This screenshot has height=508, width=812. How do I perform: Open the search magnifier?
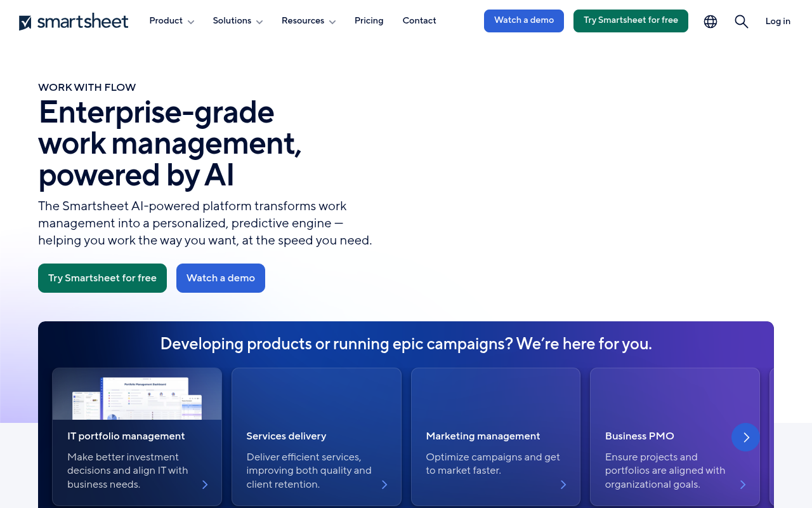(x=742, y=22)
